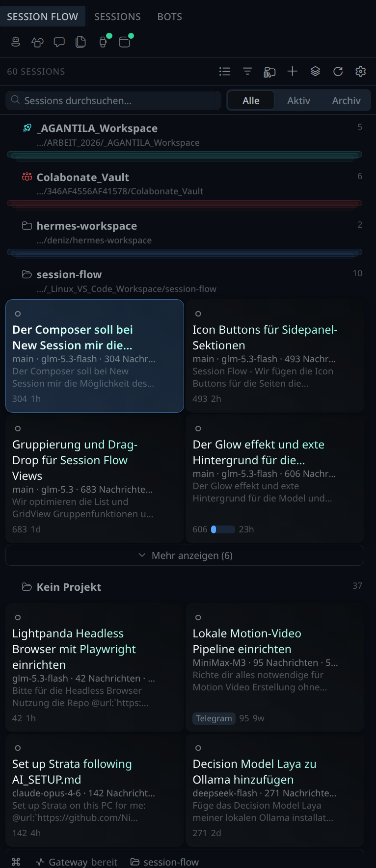The height and width of the screenshot is (868, 376).
Task: Open settings gear icon
Action: (361, 72)
